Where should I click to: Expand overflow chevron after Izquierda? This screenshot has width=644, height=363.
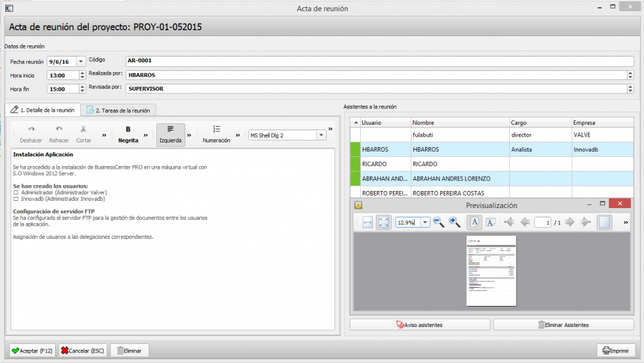189,135
